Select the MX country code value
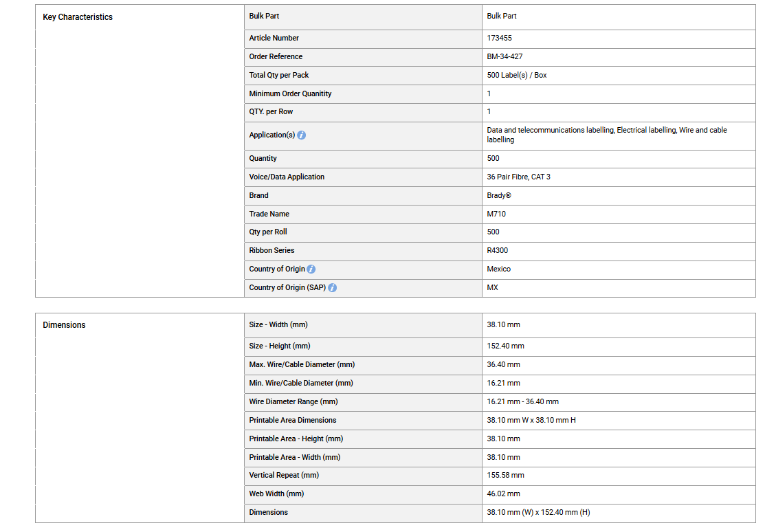This screenshot has width=776, height=532. tap(492, 287)
